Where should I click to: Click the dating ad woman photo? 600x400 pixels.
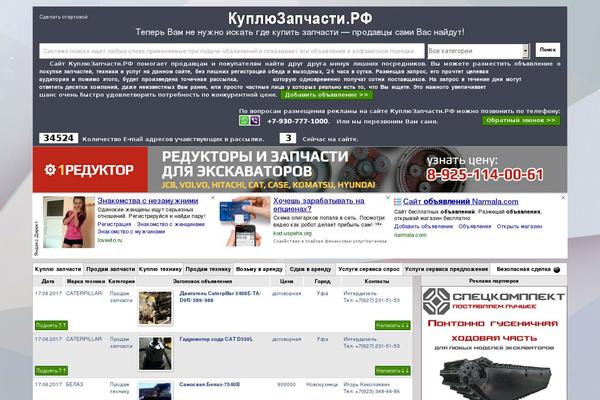point(69,222)
